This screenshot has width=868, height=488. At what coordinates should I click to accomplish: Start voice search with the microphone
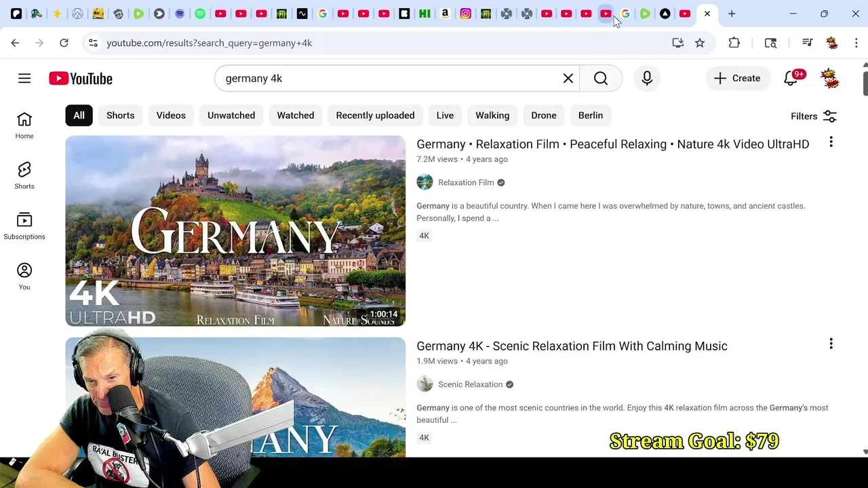tap(647, 79)
